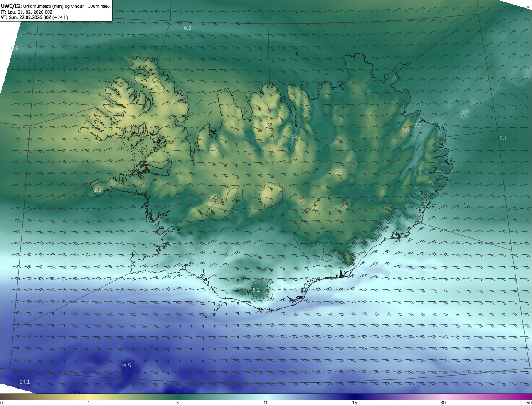This screenshot has width=532, height=406.
Task: Click the "0" tick on the color scale
Action: pyautogui.click(x=2, y=403)
